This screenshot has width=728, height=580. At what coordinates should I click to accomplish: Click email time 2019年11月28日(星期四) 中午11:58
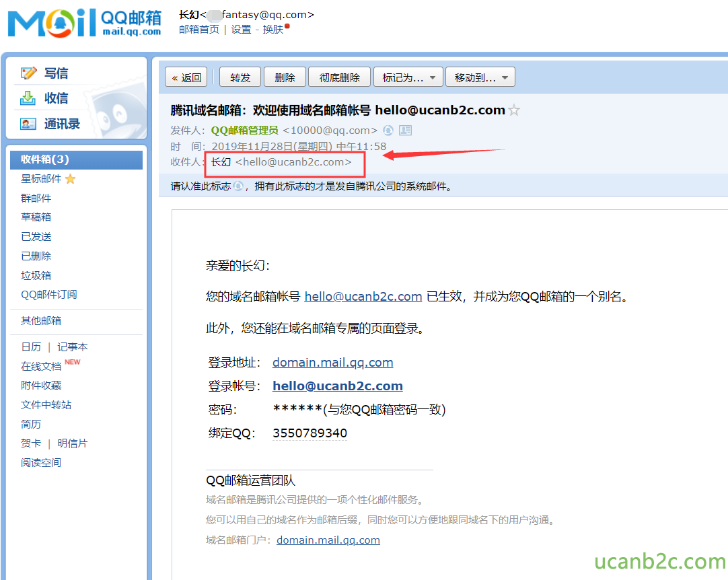[299, 146]
